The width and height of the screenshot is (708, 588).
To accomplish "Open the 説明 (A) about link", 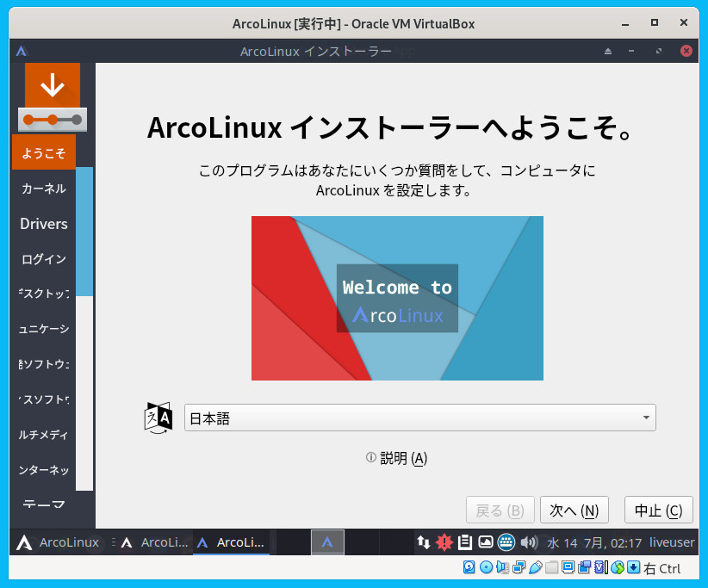I will click(x=397, y=458).
